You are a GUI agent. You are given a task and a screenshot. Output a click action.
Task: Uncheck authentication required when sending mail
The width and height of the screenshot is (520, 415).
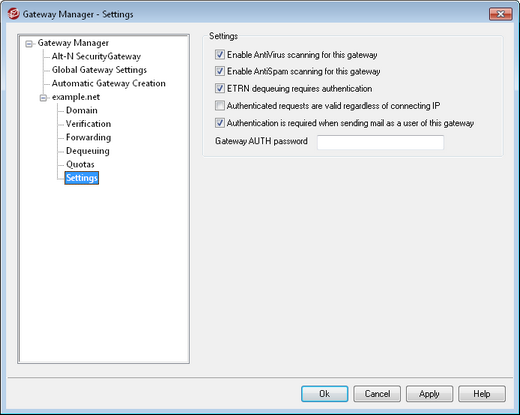220,123
